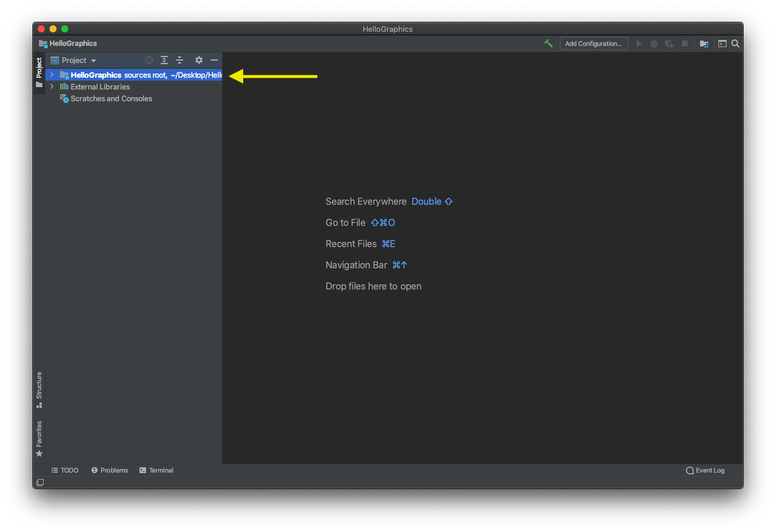Screen dimensions: 776x532
Task: Click the Run Anything icon beside search
Action: [x=722, y=44]
